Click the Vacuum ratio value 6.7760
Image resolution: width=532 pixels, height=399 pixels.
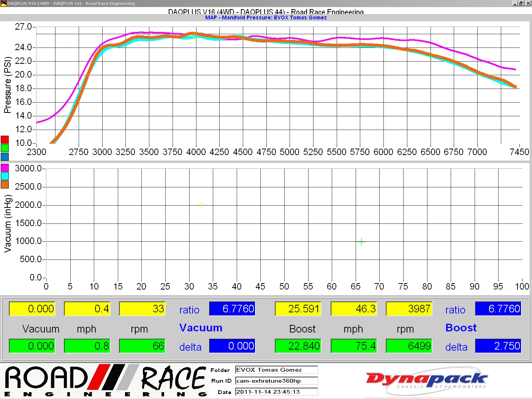[232, 309]
